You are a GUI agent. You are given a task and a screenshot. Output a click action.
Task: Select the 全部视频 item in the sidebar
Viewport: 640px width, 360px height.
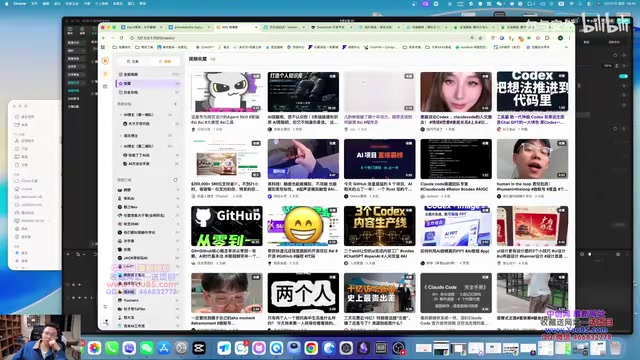pyautogui.click(x=149, y=74)
